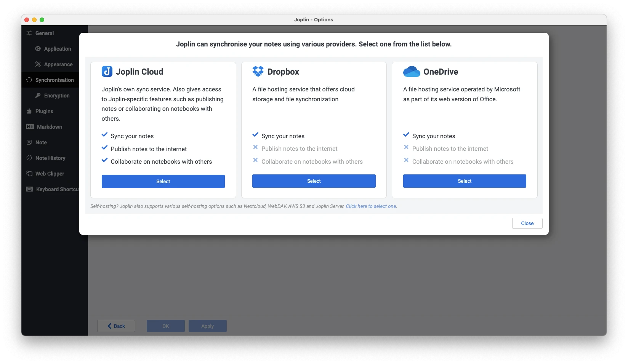This screenshot has height=364, width=628.
Task: Click the OK button in Options
Action: [166, 326]
